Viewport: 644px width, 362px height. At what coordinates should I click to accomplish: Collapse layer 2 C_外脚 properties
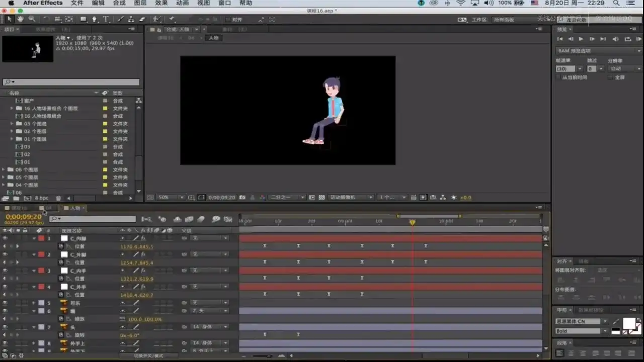coord(34,254)
